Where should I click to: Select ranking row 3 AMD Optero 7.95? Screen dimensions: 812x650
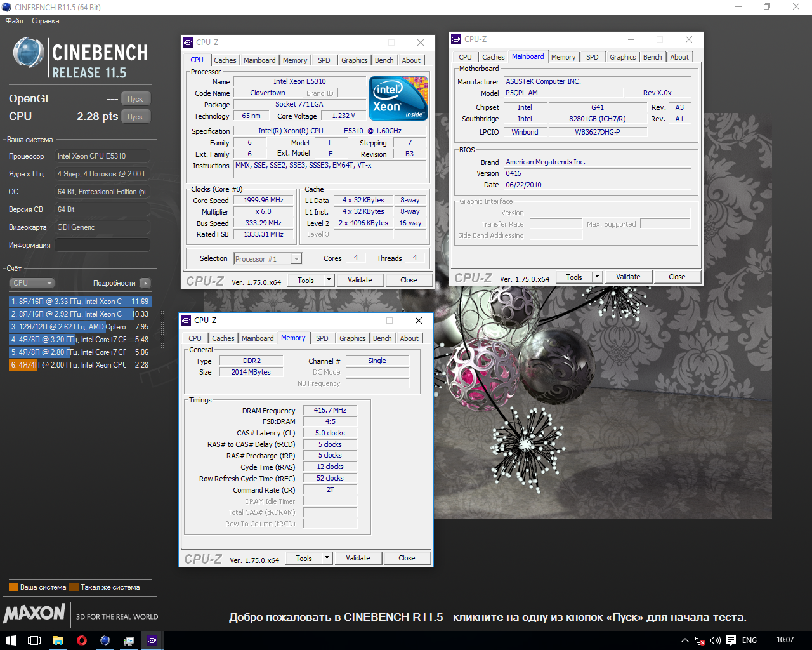(80, 327)
